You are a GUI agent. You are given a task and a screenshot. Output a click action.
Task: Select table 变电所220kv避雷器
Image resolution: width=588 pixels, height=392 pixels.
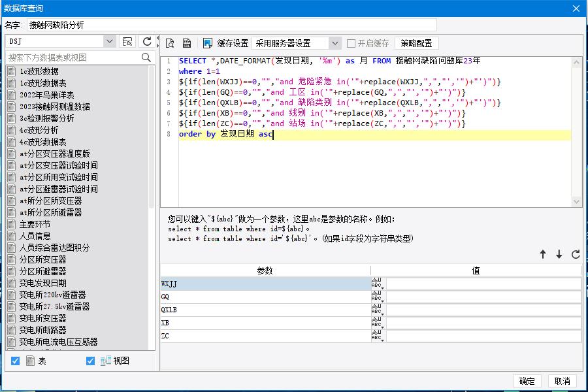pyautogui.click(x=53, y=295)
